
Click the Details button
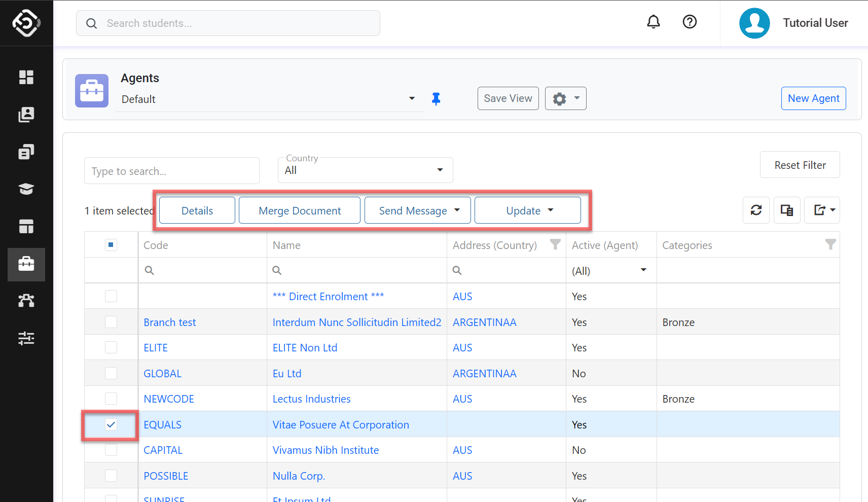pyautogui.click(x=197, y=210)
